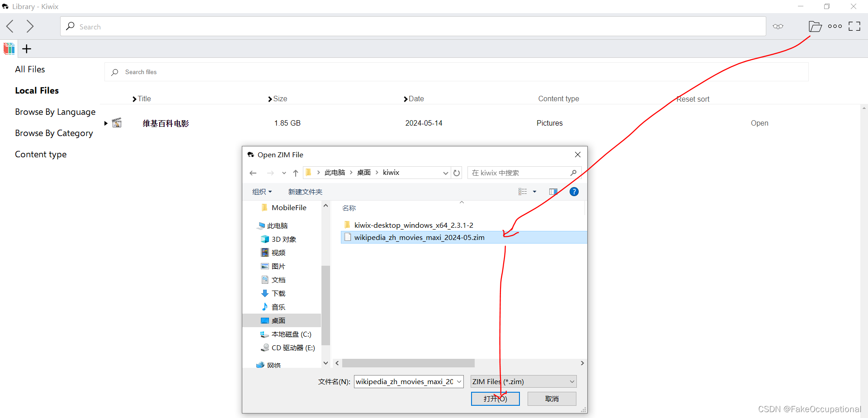Click 取消 cancel button
Screen dimensions: 868x418
click(552, 399)
